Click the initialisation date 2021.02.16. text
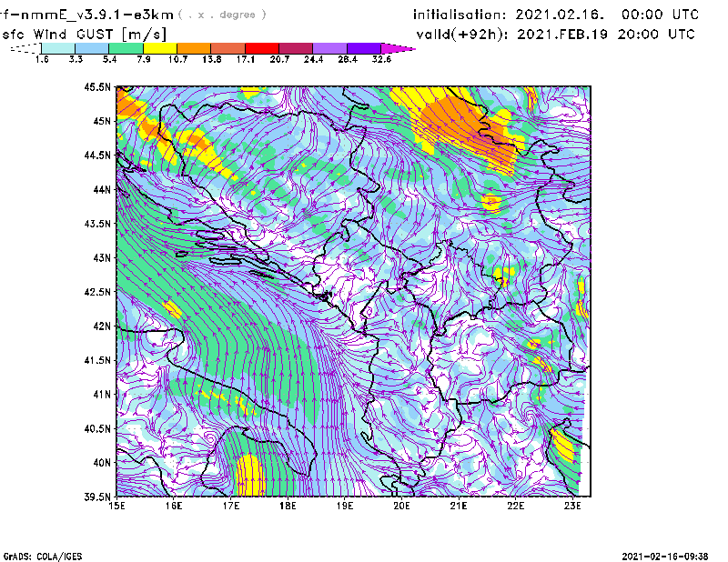 coord(560,15)
